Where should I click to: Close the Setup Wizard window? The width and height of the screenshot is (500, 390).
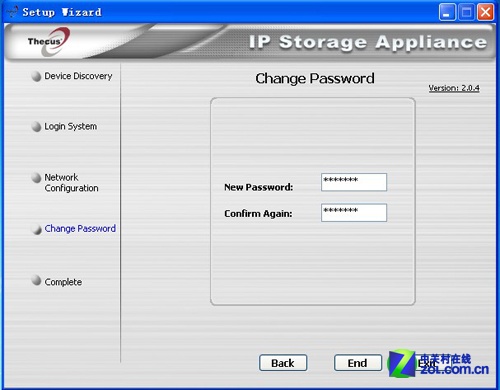486,12
